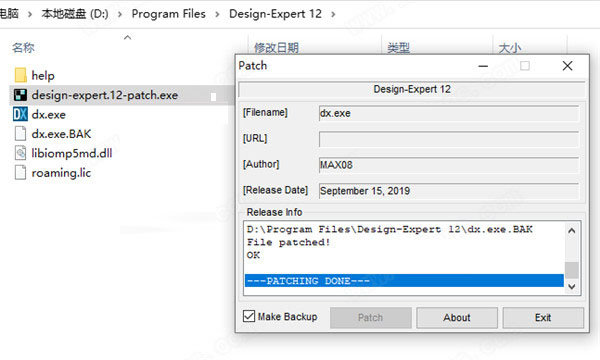Click the empty URL field

pos(449,139)
